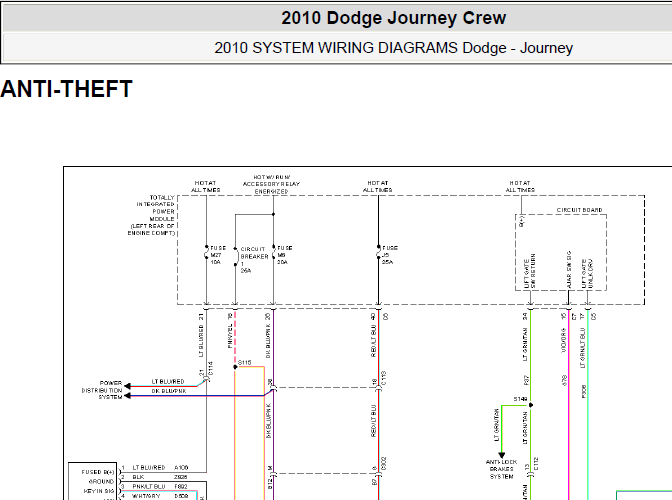
Task: Click the "LIFTGATE UNLK DRV" vertical label
Action: pyautogui.click(x=587, y=273)
